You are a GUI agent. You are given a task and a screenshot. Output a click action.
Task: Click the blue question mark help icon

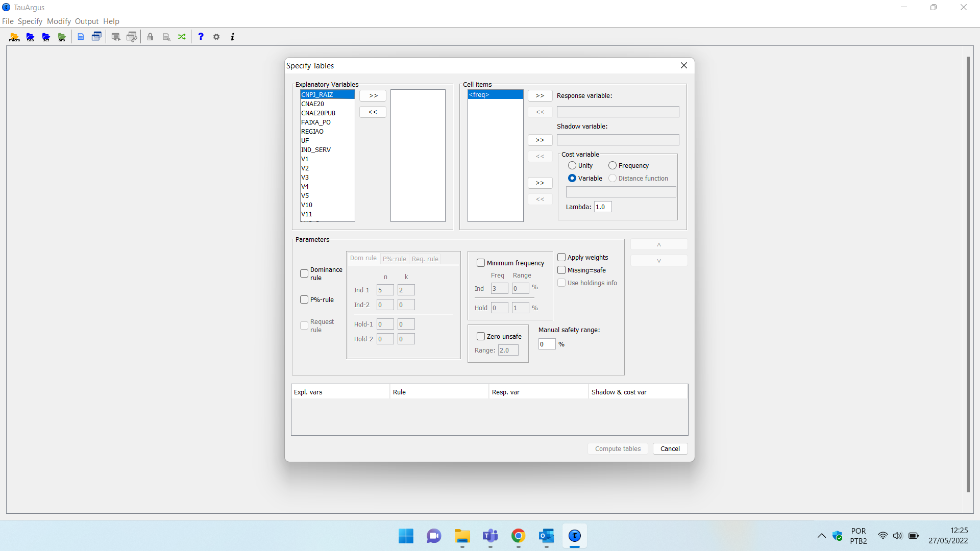201,37
